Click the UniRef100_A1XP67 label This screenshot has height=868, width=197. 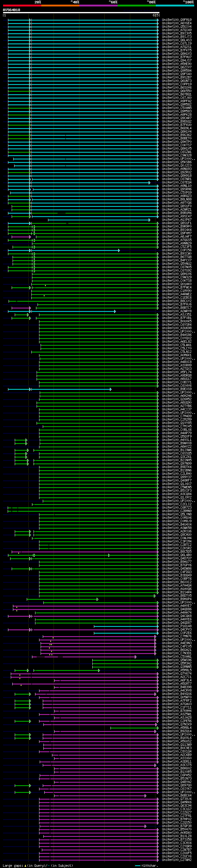click(177, 220)
